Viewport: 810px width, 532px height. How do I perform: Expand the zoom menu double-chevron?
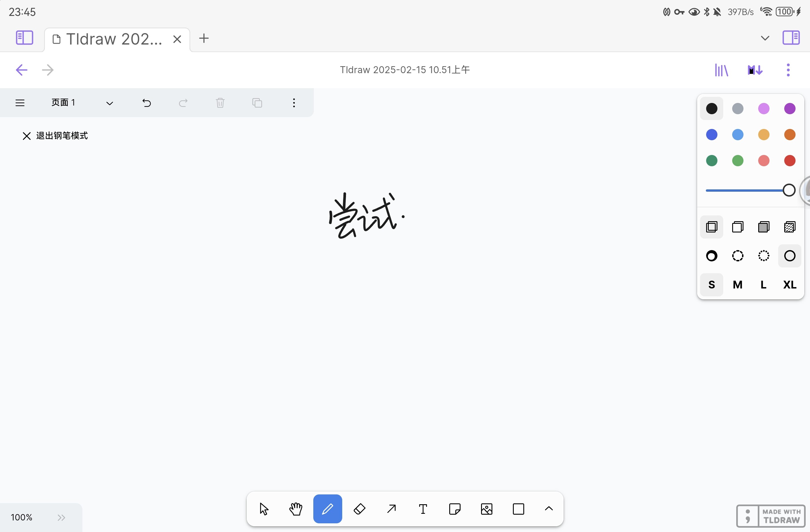click(61, 517)
